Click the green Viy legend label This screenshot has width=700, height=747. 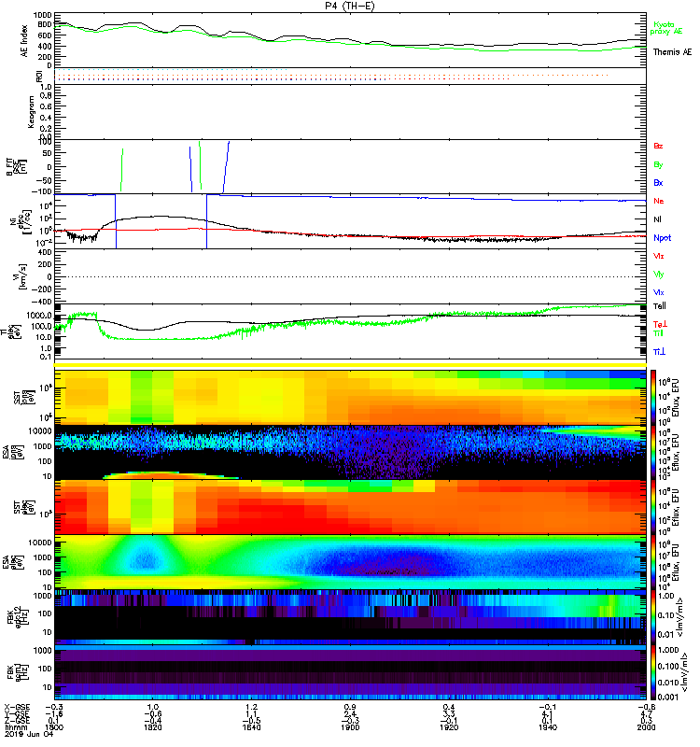[659, 275]
